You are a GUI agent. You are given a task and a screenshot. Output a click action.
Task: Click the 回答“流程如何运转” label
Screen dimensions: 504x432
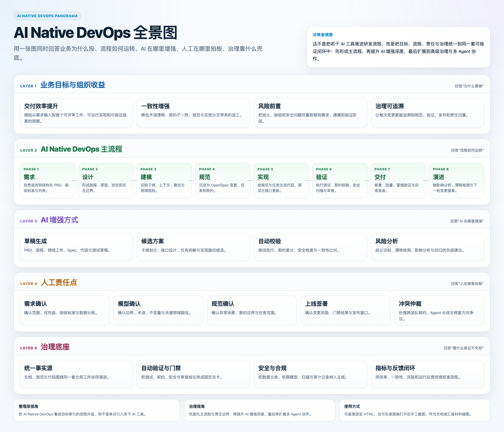click(467, 150)
